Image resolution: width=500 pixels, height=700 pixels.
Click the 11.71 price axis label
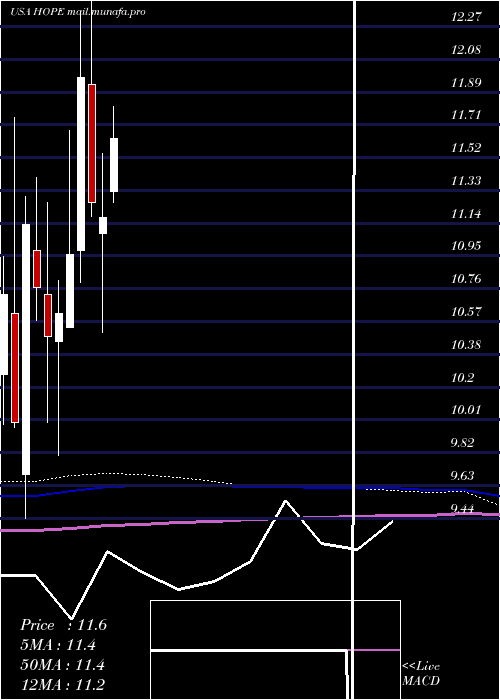[x=466, y=116]
